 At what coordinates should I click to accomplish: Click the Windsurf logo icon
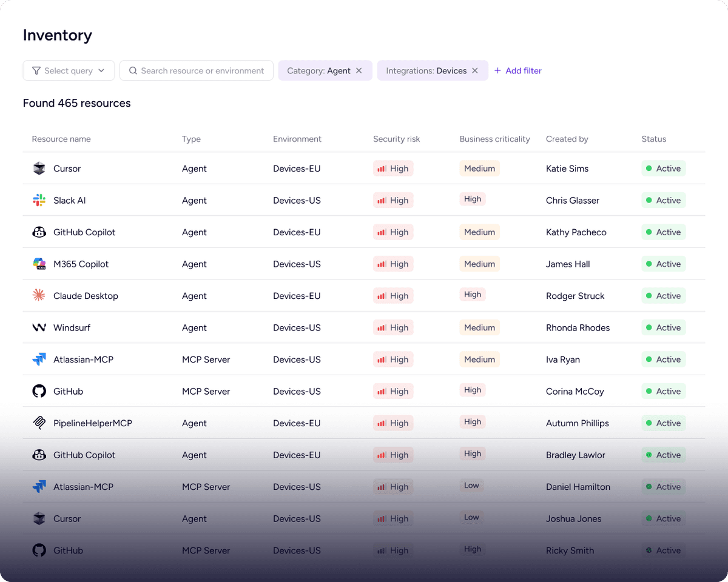(39, 327)
